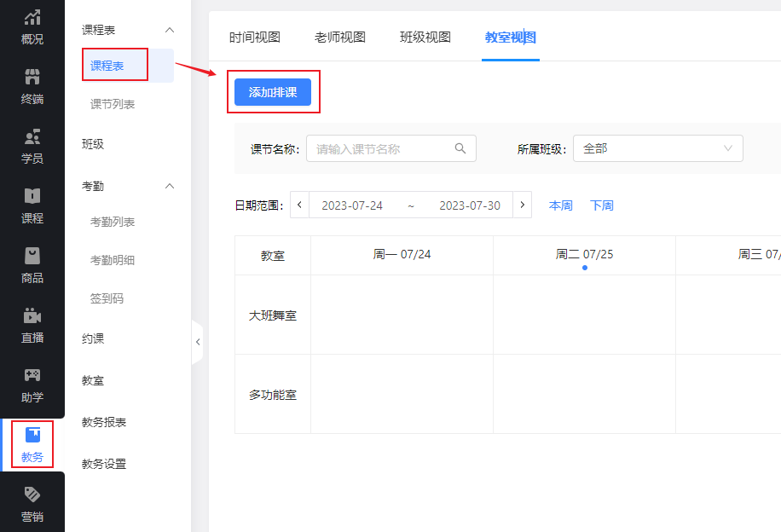Click the 营销 marketing sidebar icon
Viewport: 781px width, 532px height.
32,505
